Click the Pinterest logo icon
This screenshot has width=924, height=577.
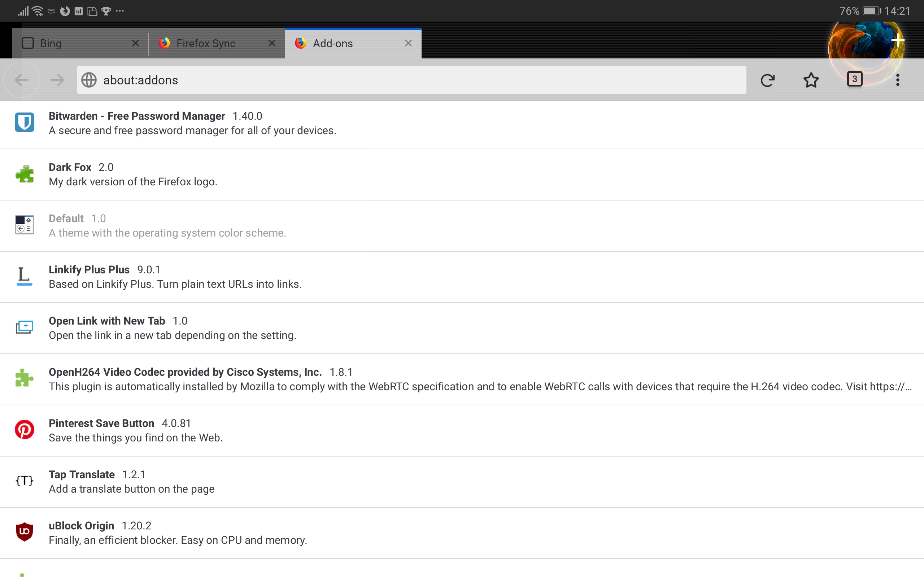(25, 430)
